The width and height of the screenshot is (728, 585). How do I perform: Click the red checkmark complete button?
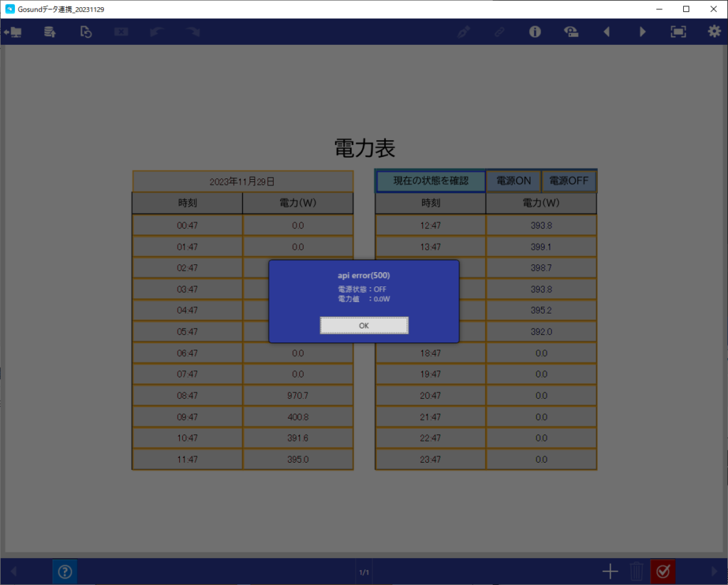(x=663, y=571)
